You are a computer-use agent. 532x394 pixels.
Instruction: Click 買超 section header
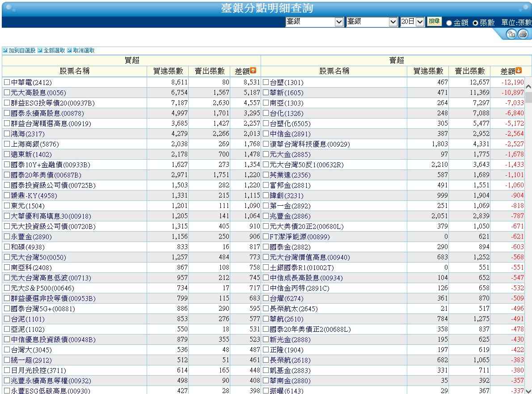point(131,60)
